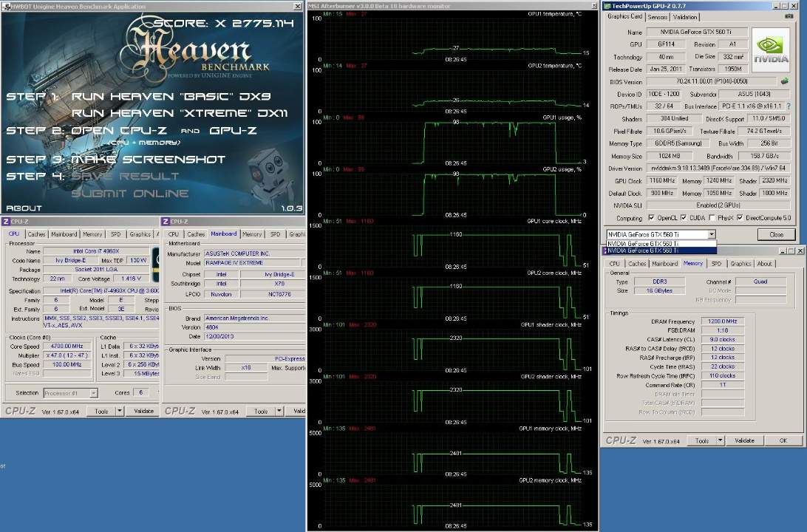Open Graphics tab in Memory CPU-Z window
Image resolution: width=807 pixels, height=532 pixels.
pos(740,264)
